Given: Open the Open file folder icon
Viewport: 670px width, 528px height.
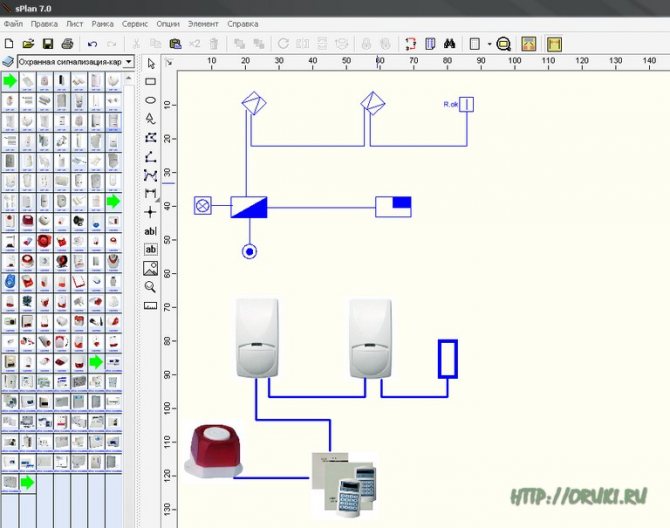Looking at the screenshot, I should [28, 44].
